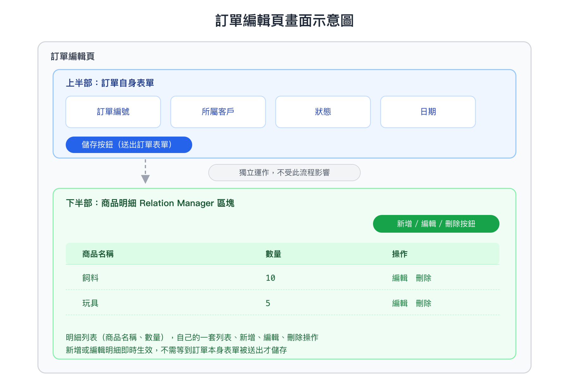Click the 日期 field
Screen dimensions: 569x392
(x=428, y=112)
